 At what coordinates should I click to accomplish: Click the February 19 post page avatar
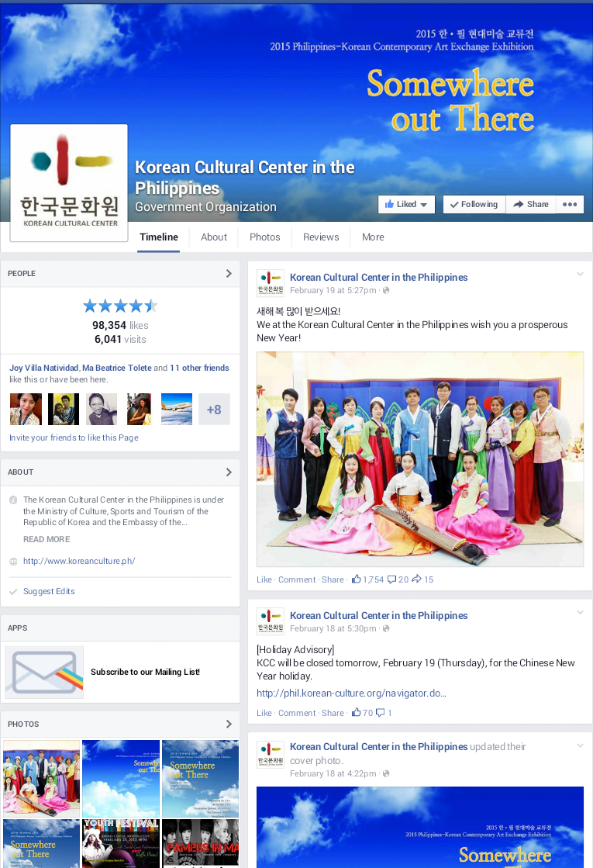[x=271, y=282]
